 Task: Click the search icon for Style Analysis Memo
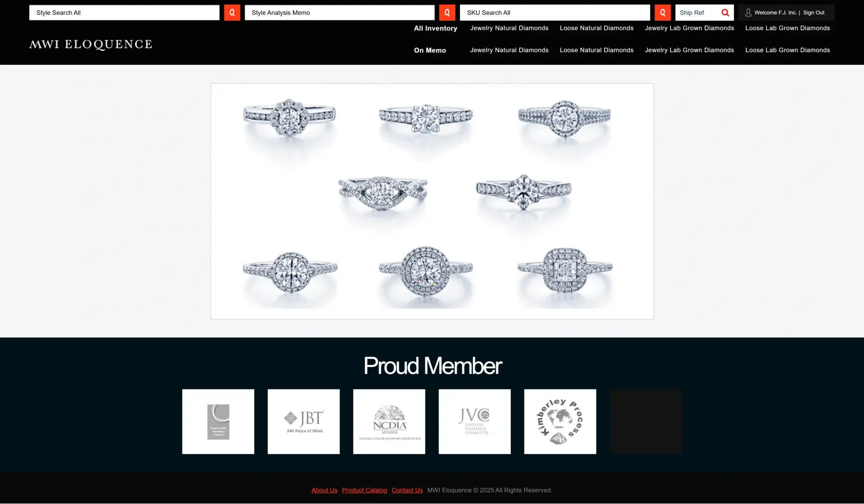447,12
